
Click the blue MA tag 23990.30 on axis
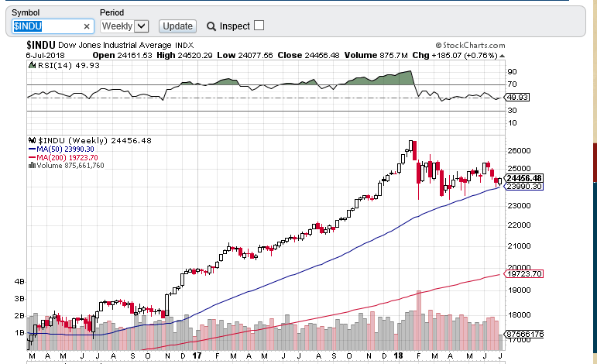click(523, 187)
